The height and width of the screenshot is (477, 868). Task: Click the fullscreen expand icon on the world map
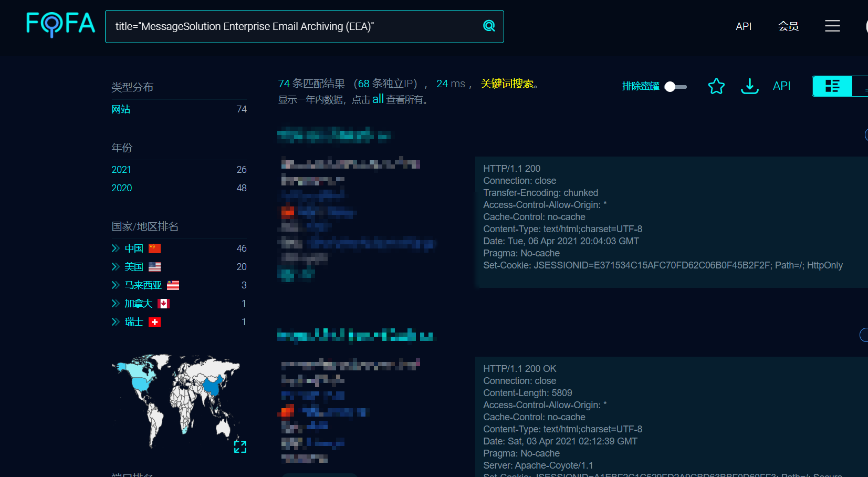click(240, 447)
